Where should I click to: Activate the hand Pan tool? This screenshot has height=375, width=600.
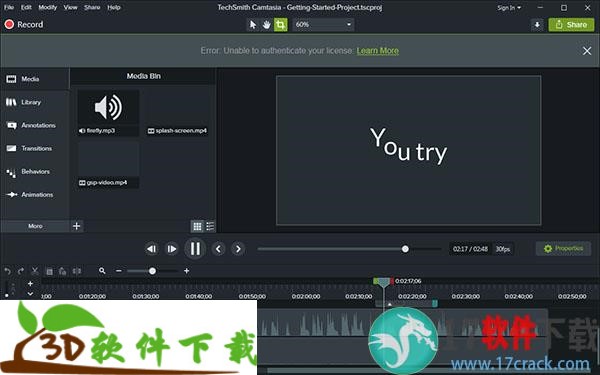point(266,24)
